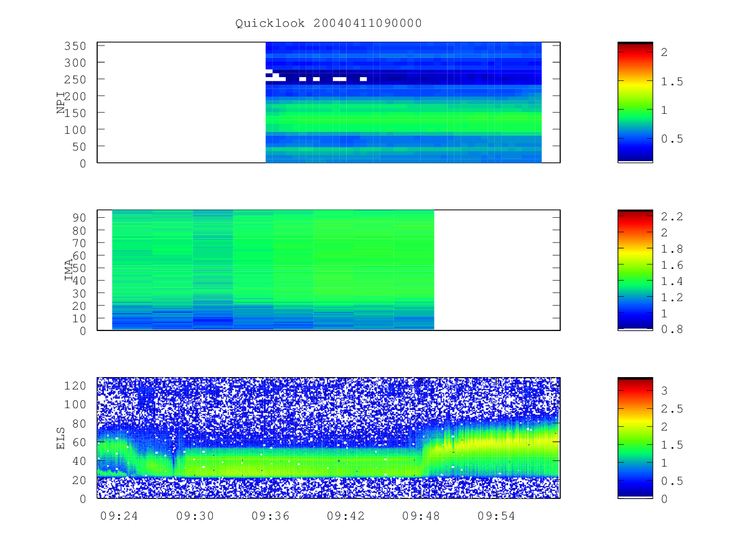Click the NPI y-axis label
This screenshot has height=560, width=747.
click(x=61, y=103)
